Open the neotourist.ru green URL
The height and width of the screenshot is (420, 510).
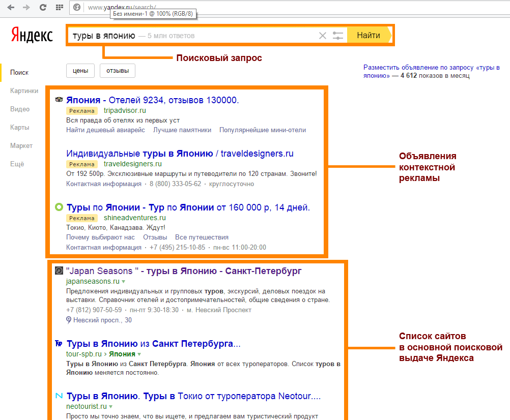point(87,406)
